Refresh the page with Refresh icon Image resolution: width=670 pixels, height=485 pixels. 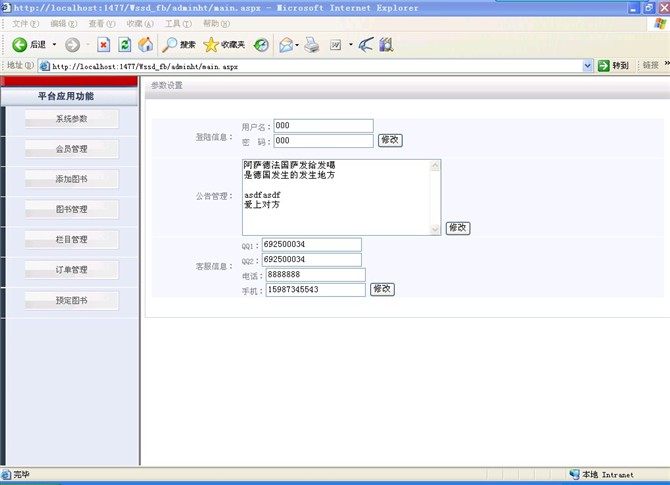[124, 44]
